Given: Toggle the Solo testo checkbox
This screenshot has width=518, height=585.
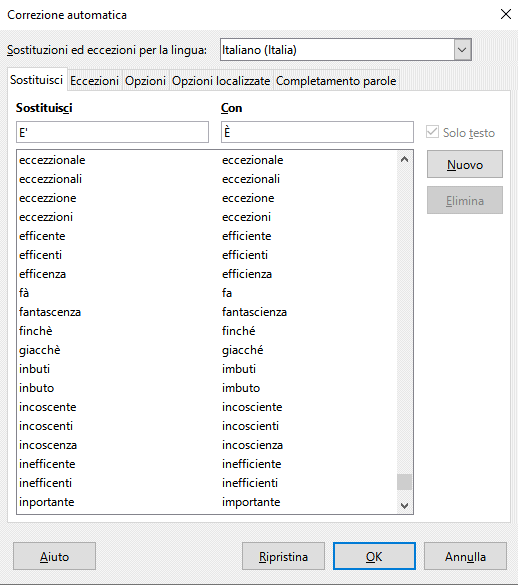Looking at the screenshot, I should click(432, 132).
